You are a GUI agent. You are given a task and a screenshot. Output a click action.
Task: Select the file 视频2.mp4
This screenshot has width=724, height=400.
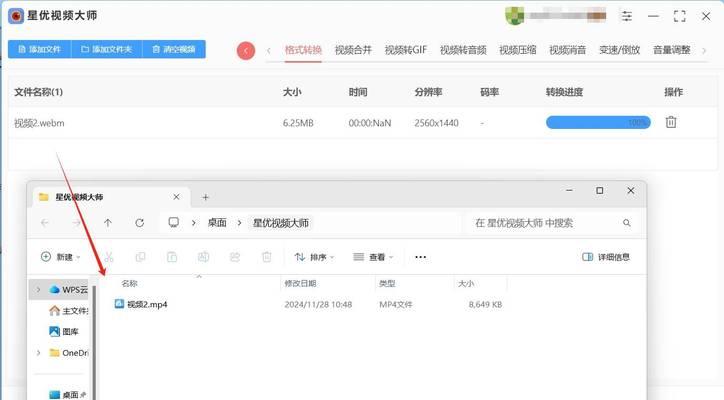[141, 304]
